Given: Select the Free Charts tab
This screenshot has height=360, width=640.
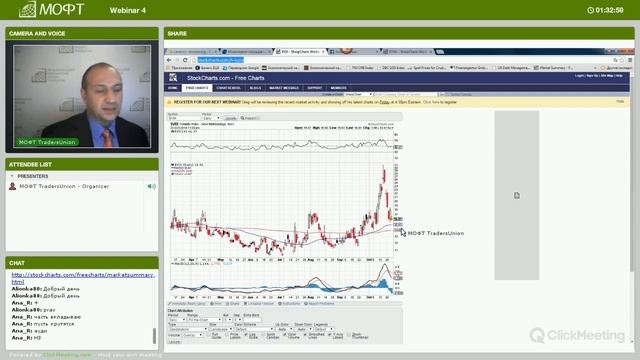Looking at the screenshot, I should tap(197, 88).
